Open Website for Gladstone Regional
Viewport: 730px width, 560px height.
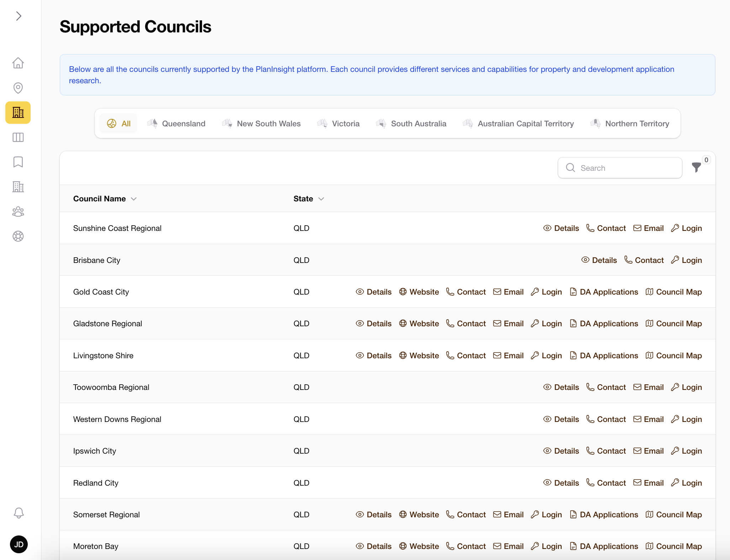click(x=419, y=323)
